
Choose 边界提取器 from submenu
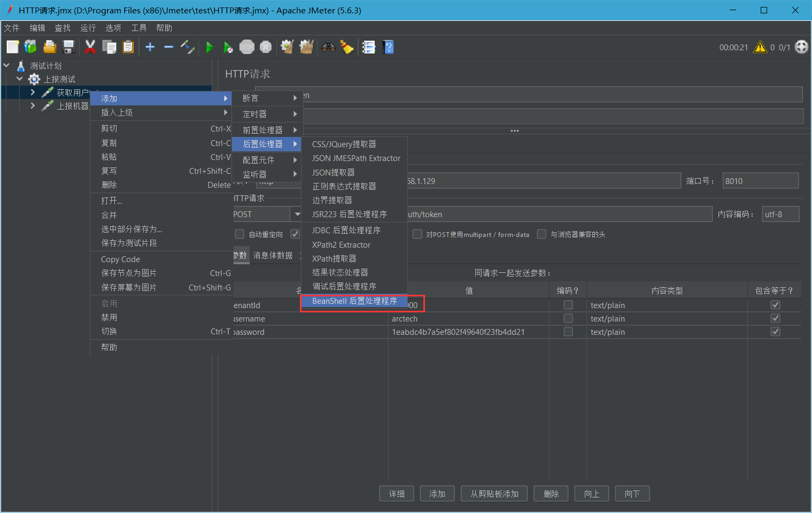354,200
